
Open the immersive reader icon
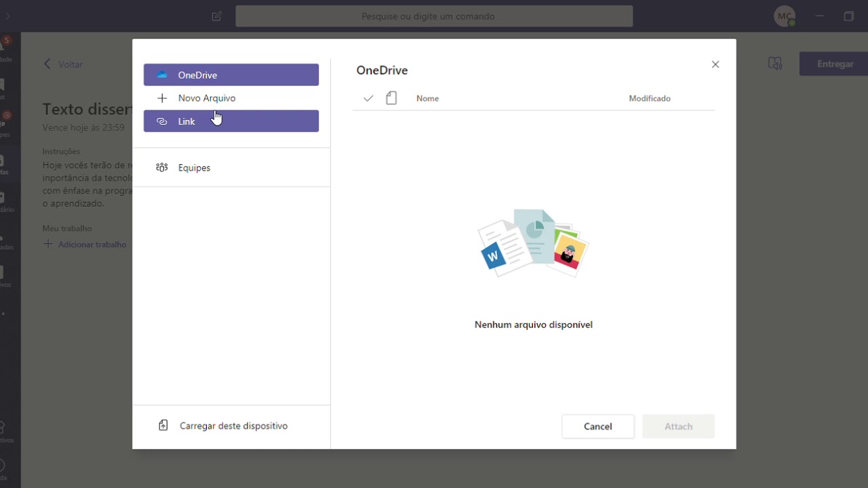774,64
